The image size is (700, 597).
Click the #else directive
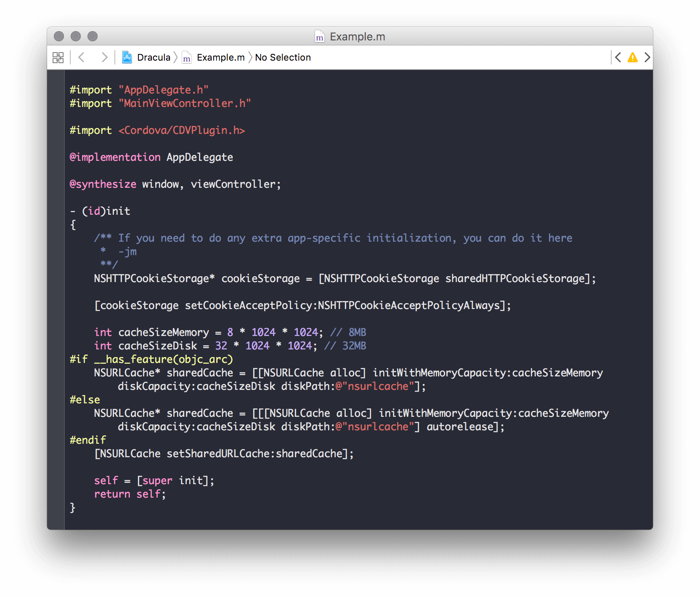pyautogui.click(x=85, y=400)
